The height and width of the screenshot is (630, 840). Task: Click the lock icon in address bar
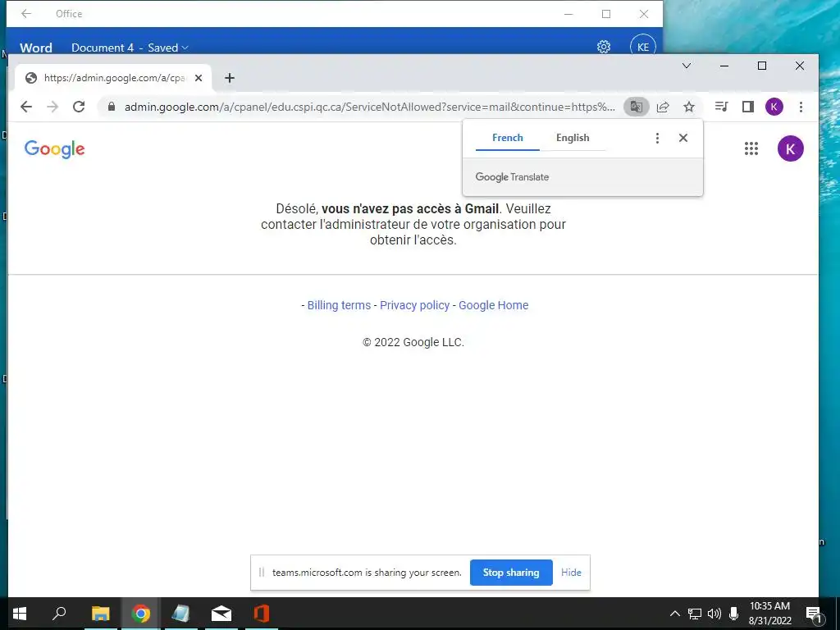point(112,107)
